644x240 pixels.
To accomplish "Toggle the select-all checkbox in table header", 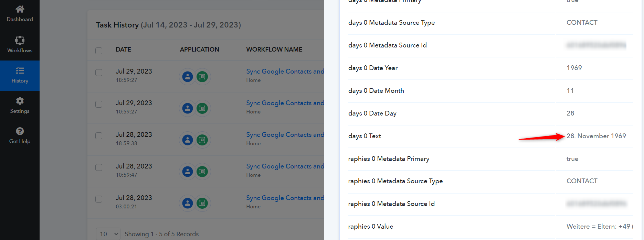I will (99, 51).
